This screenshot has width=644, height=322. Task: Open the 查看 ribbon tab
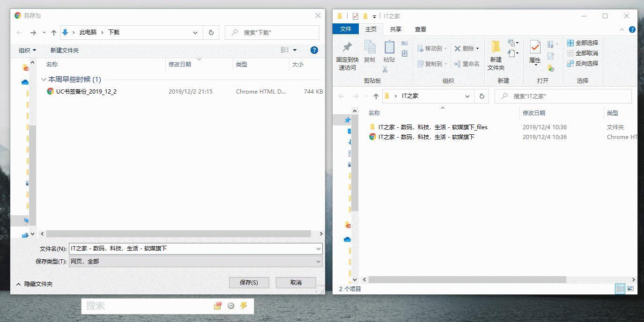pos(420,29)
